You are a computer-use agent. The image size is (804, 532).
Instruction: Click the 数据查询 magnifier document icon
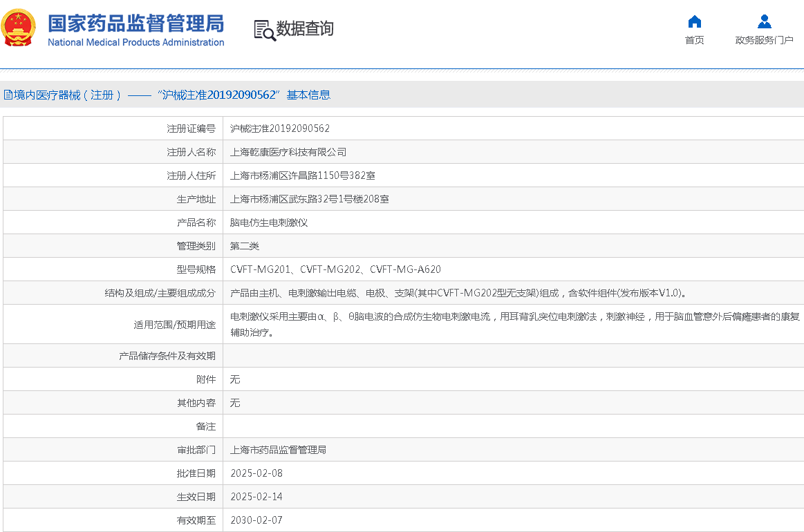pyautogui.click(x=264, y=30)
